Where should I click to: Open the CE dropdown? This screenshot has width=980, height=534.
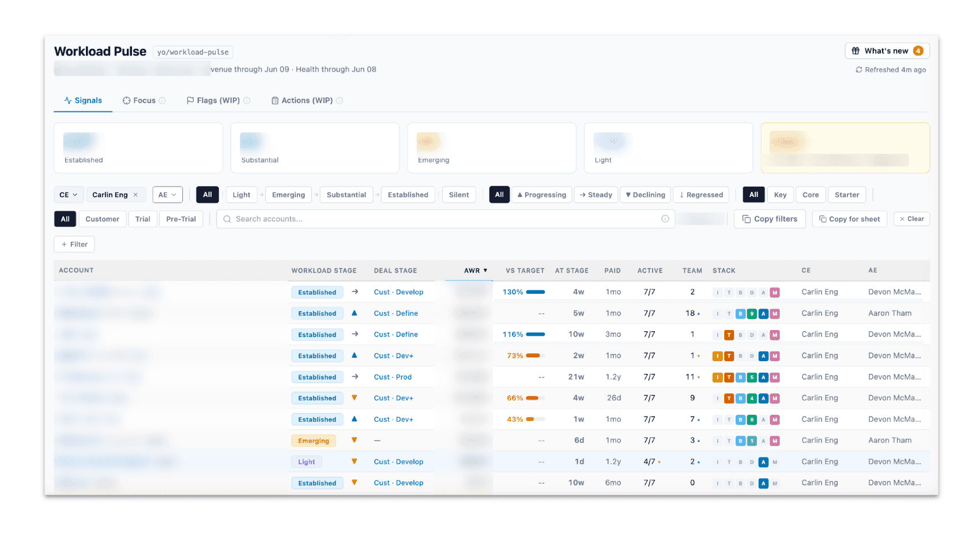coord(69,195)
